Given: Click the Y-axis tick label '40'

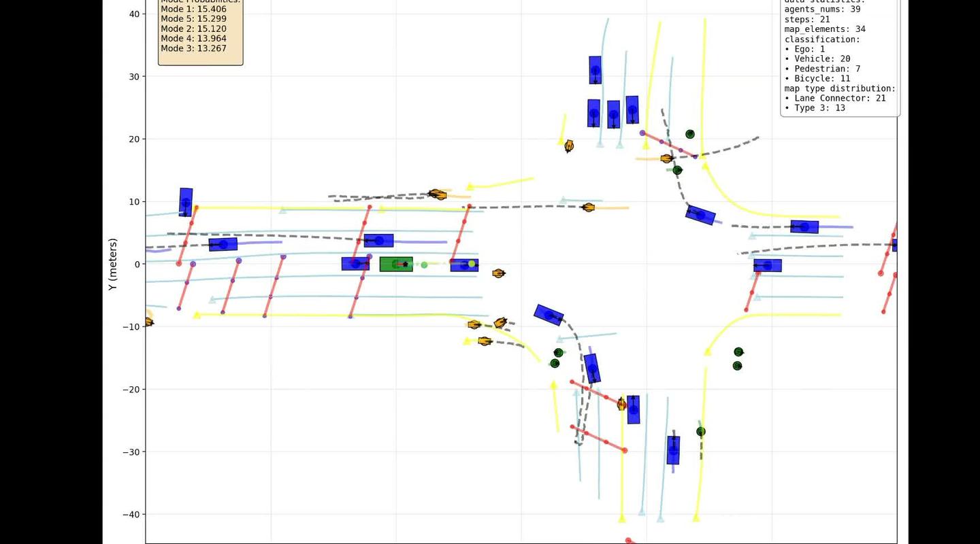Looking at the screenshot, I should click(x=133, y=14).
